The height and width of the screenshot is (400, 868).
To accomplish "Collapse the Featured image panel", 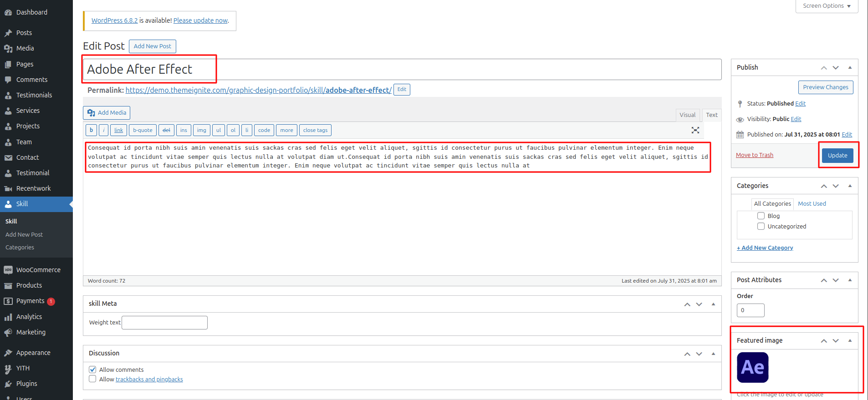I will [850, 340].
